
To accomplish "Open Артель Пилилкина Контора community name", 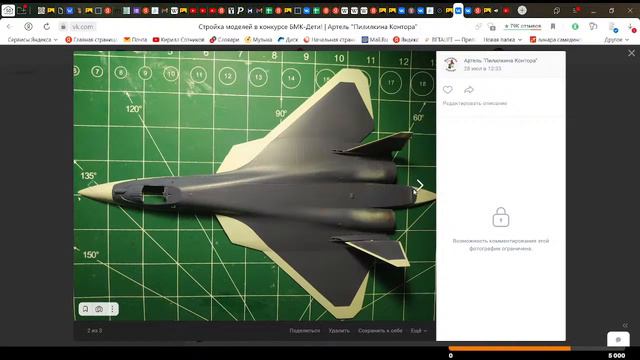I will click(500, 60).
